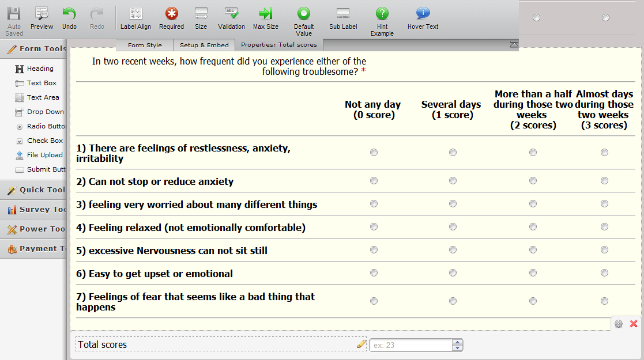Undo the last change
This screenshot has width=644, height=360.
point(69,18)
